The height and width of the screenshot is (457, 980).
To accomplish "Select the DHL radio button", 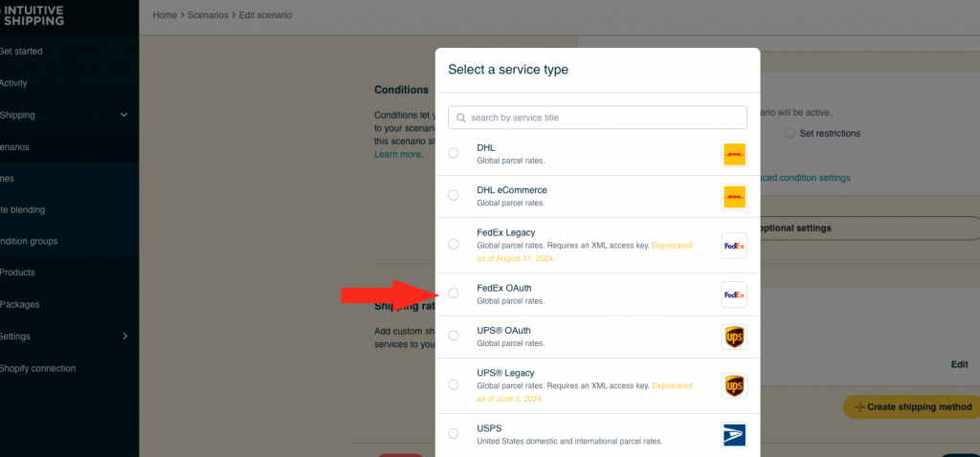I will point(453,153).
